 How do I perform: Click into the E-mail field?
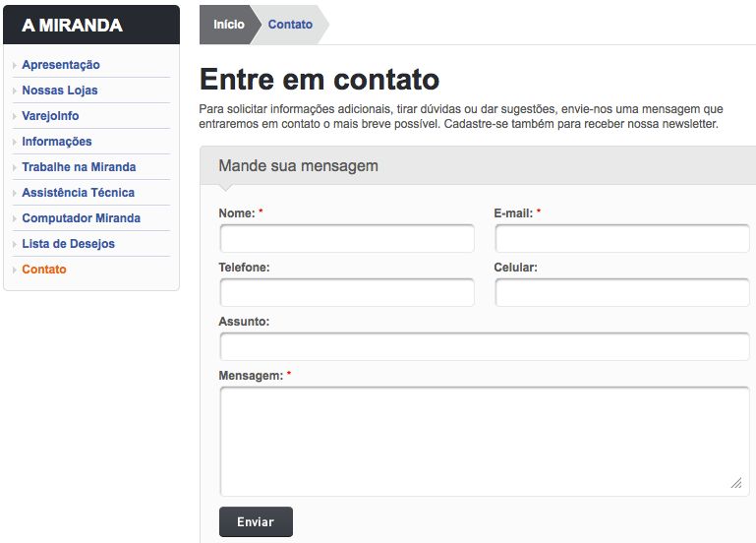pyautogui.click(x=621, y=239)
